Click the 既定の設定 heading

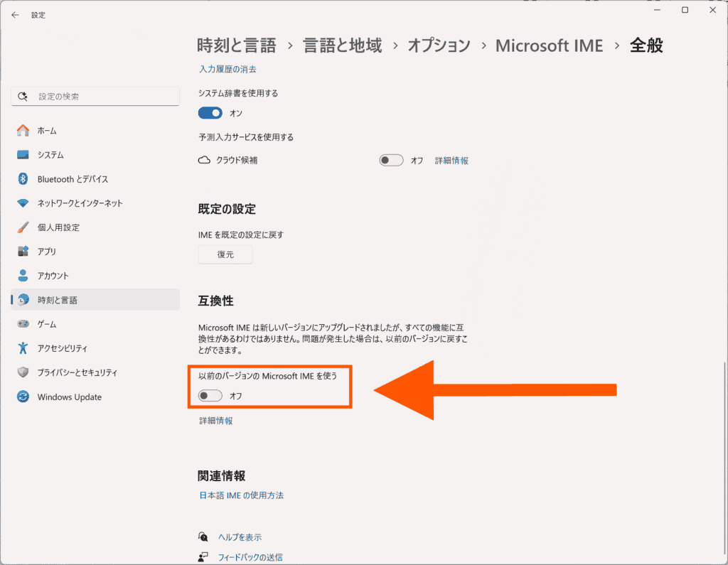[227, 209]
